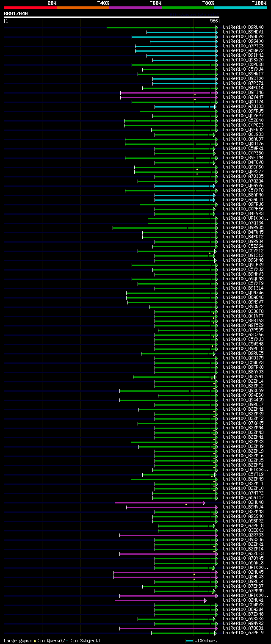Select hit label UniRef100_Q3E8X3
Screen dimensions: 271x644
(243, 530)
